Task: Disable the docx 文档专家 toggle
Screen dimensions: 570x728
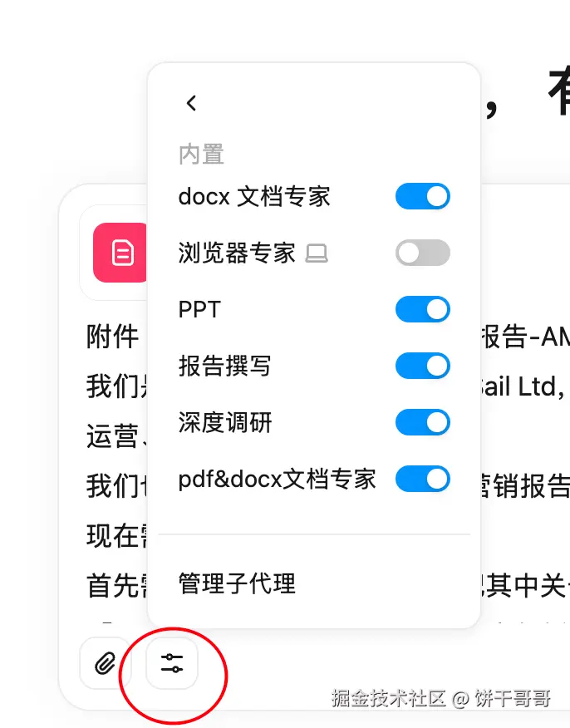Action: (x=422, y=196)
